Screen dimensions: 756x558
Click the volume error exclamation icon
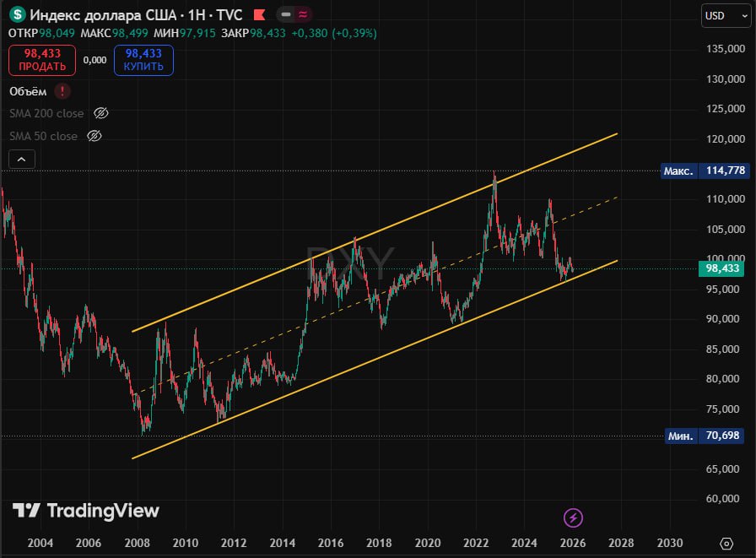tap(62, 91)
